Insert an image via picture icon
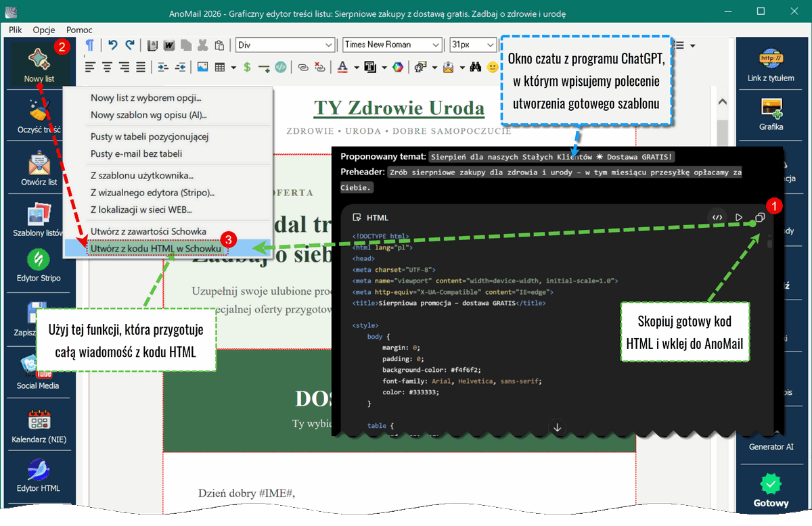The height and width of the screenshot is (526, 812). [202, 67]
